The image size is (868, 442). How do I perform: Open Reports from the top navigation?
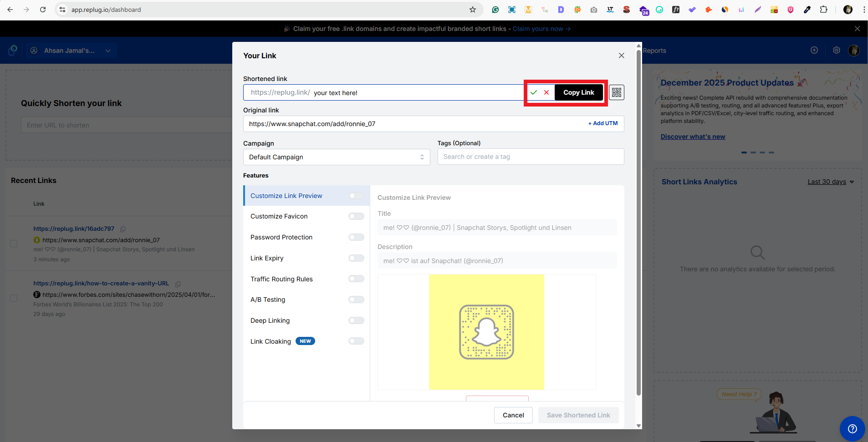coord(654,50)
